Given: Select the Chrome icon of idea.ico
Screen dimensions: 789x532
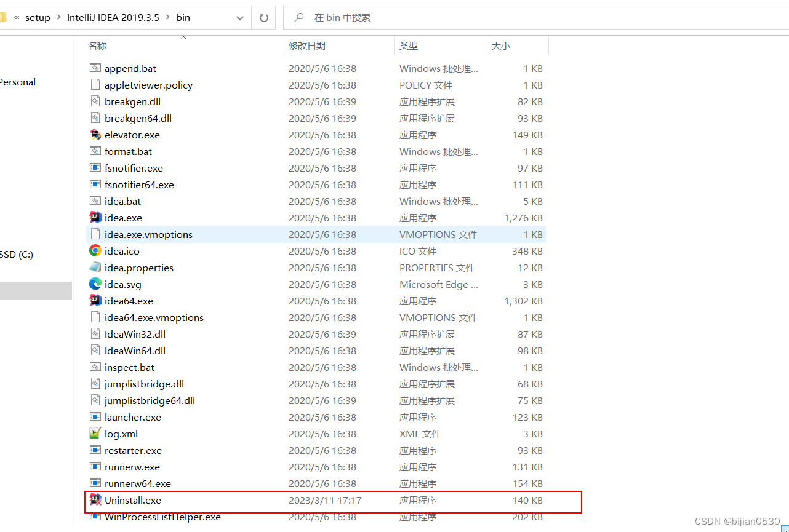Looking at the screenshot, I should point(95,251).
